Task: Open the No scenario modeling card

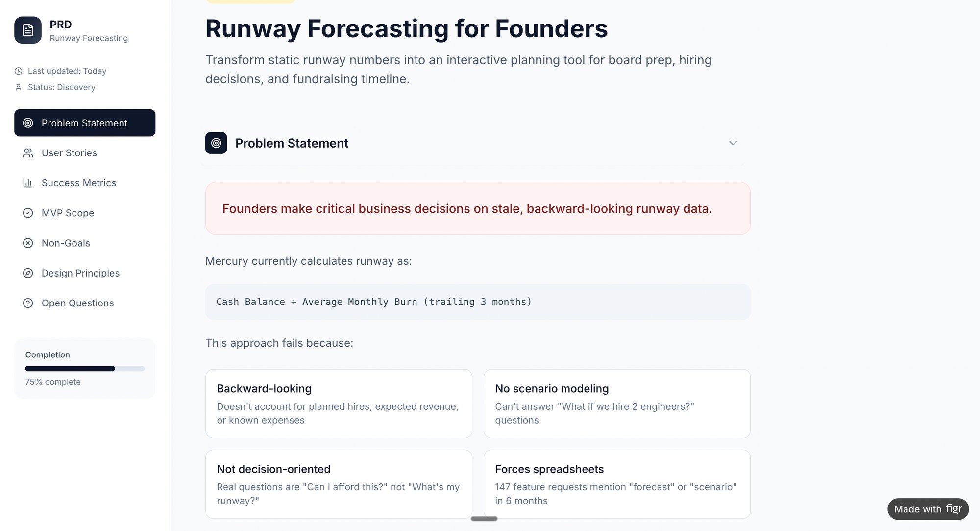Action: pyautogui.click(x=616, y=403)
